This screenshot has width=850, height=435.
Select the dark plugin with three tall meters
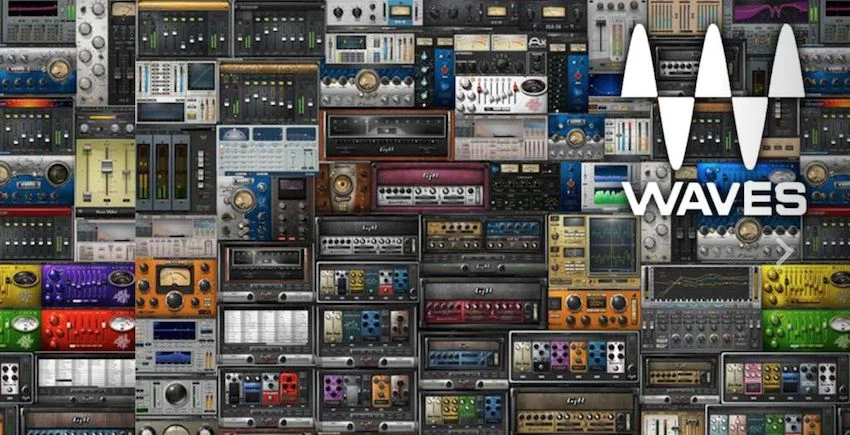click(176, 172)
